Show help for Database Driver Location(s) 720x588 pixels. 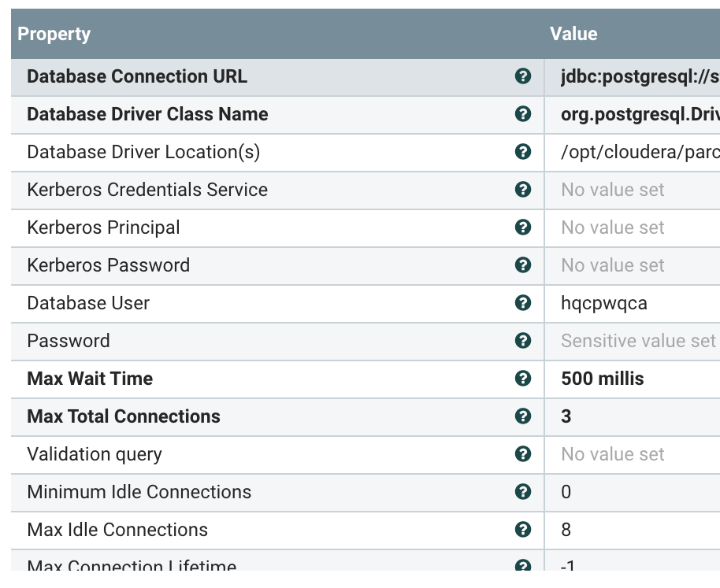(522, 152)
